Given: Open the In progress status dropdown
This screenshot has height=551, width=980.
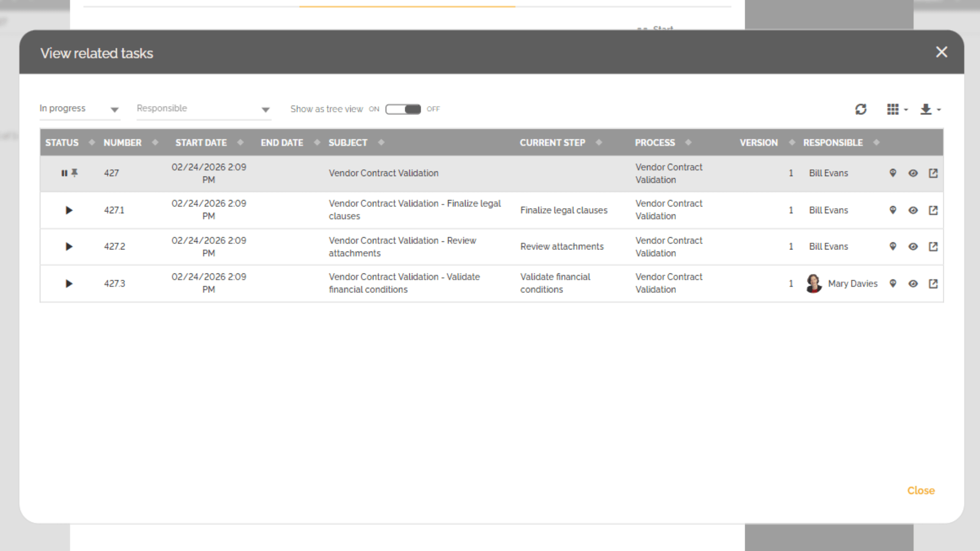Looking at the screenshot, I should (x=79, y=109).
